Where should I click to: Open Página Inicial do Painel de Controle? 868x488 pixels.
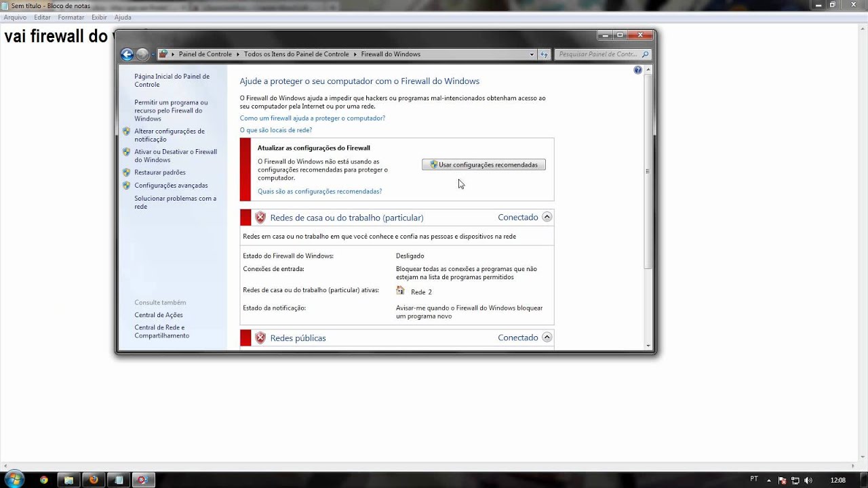tap(172, 81)
